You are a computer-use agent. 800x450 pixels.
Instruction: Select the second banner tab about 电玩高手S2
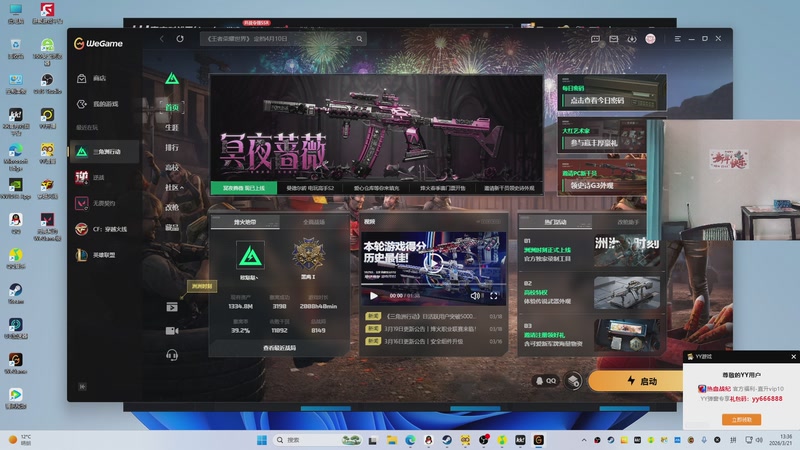click(x=310, y=188)
